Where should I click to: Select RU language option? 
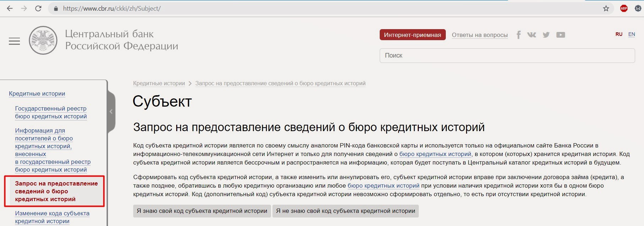tap(619, 34)
